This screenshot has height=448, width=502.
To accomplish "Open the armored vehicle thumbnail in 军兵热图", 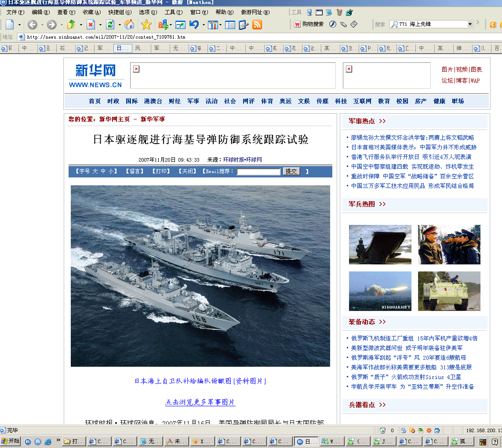I will tap(449, 291).
